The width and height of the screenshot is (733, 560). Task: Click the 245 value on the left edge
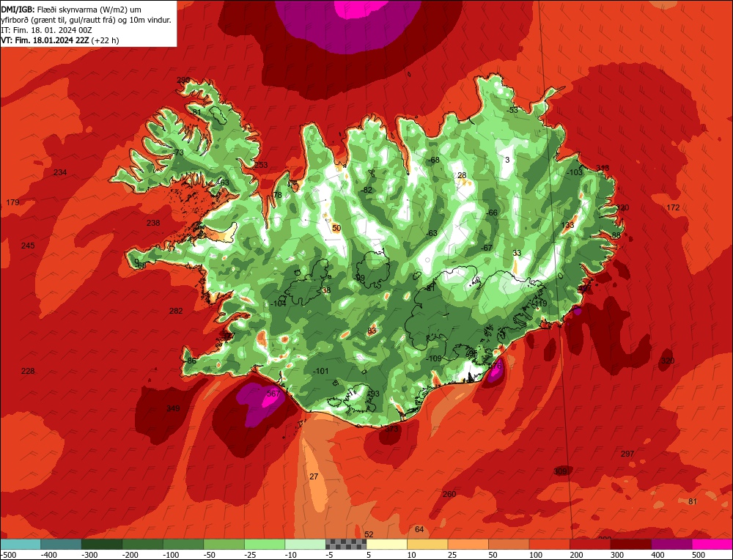tap(28, 246)
